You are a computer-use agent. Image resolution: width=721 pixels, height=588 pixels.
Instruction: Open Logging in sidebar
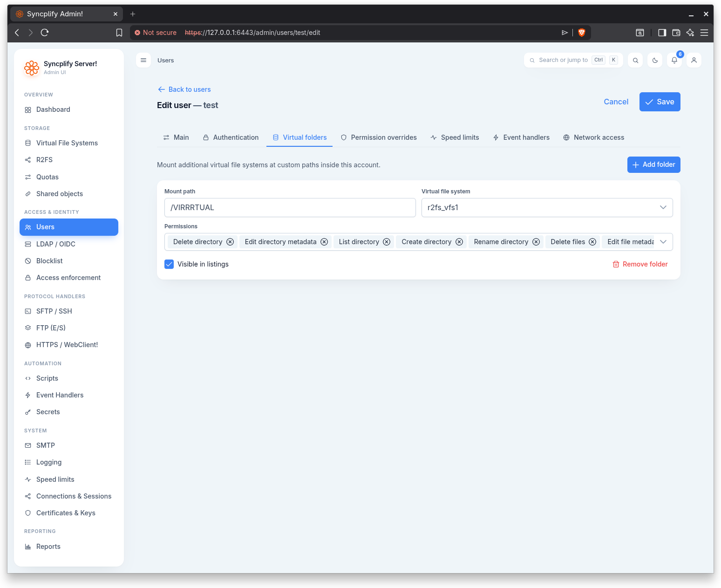point(69,462)
